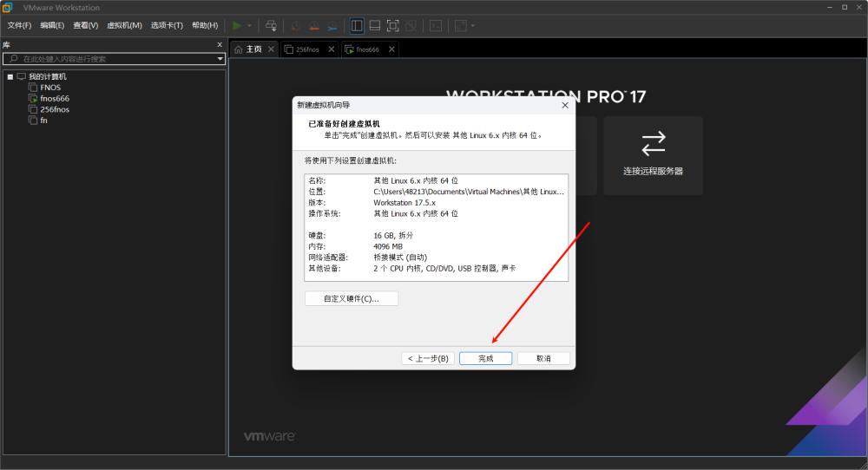Open the 虚拟机(M) menu
Image resolution: width=868 pixels, height=470 pixels.
(x=124, y=25)
